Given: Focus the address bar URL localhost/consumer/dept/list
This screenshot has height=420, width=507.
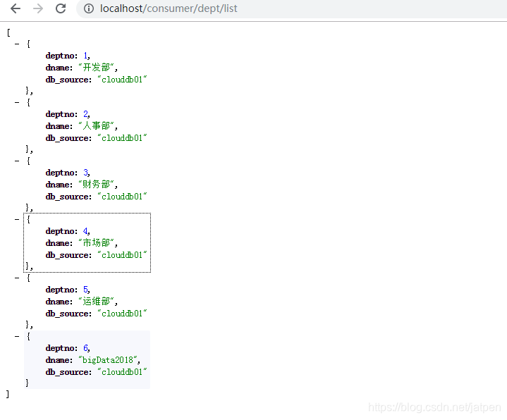Looking at the screenshot, I should pyautogui.click(x=169, y=8).
